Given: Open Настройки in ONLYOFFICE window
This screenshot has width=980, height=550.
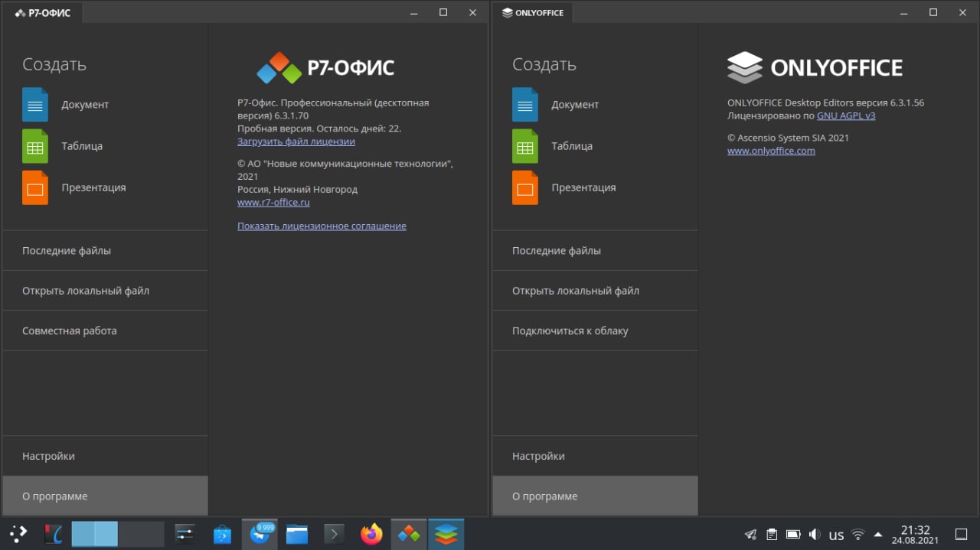Looking at the screenshot, I should tap(596, 456).
